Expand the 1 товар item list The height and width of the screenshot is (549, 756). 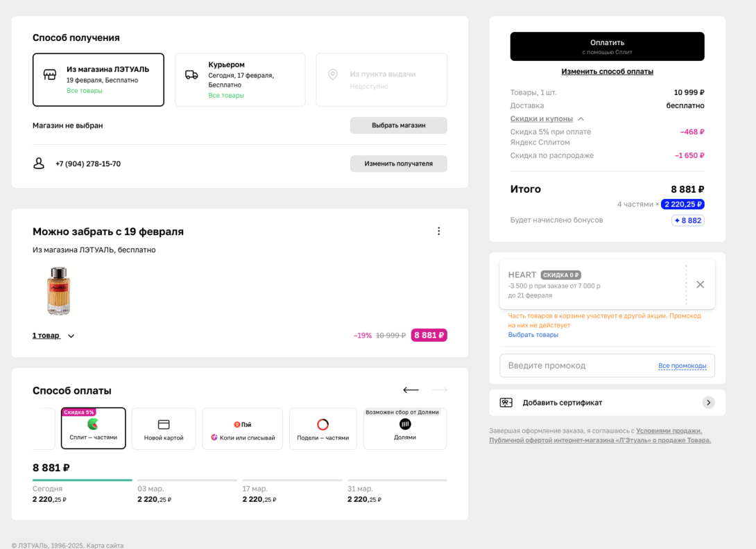click(53, 335)
